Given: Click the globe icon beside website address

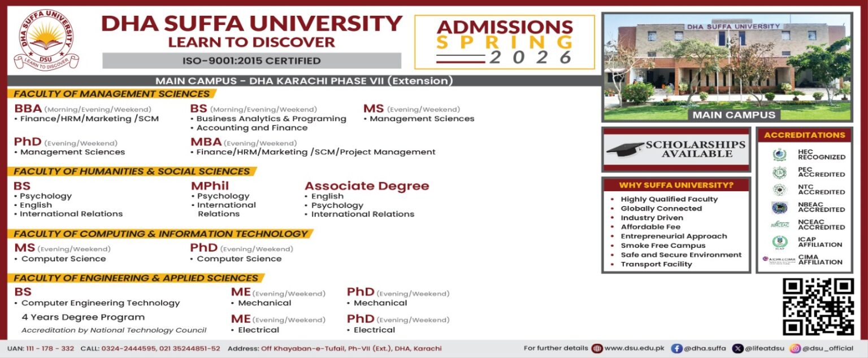Looking at the screenshot, I should (597, 348).
